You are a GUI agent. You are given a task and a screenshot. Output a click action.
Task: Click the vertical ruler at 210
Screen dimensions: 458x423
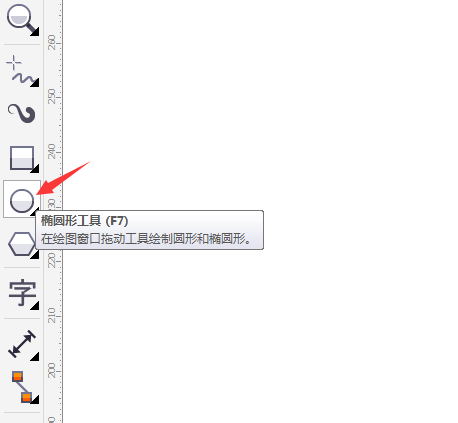[52, 315]
